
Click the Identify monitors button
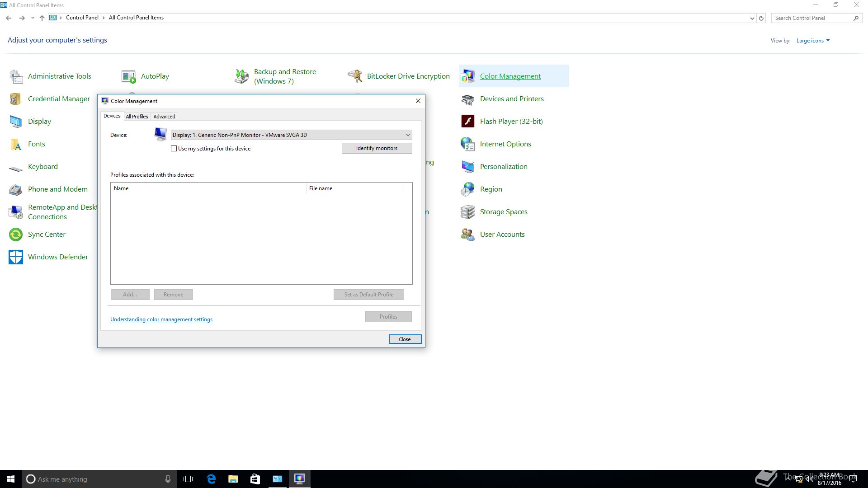(377, 148)
